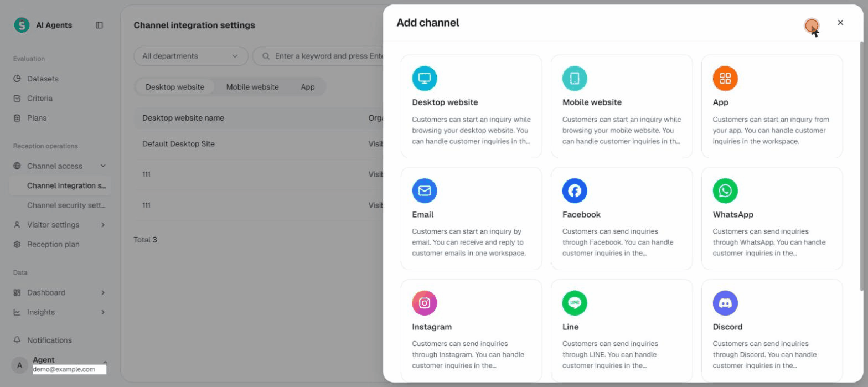Select the Discord channel title
This screenshot has width=868, height=387.
coord(727,327)
